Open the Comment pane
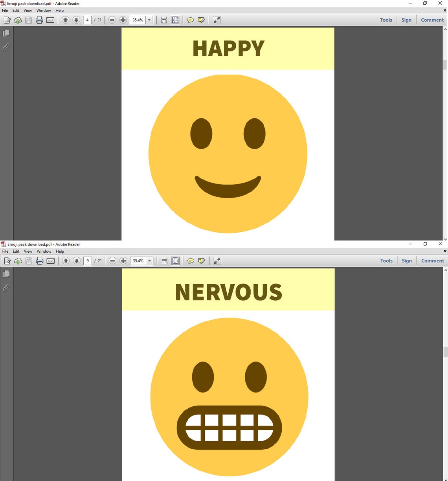Screen dimensions: 448x481 coord(432,20)
